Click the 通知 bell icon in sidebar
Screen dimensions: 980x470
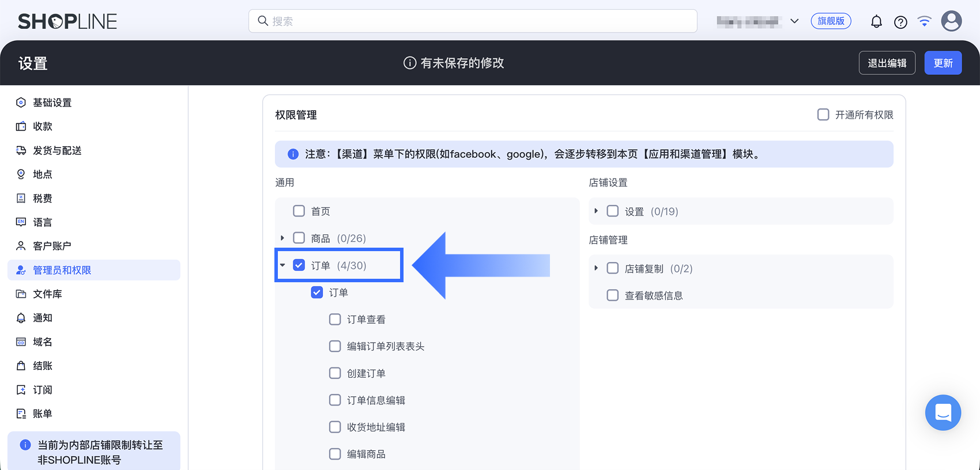point(21,318)
